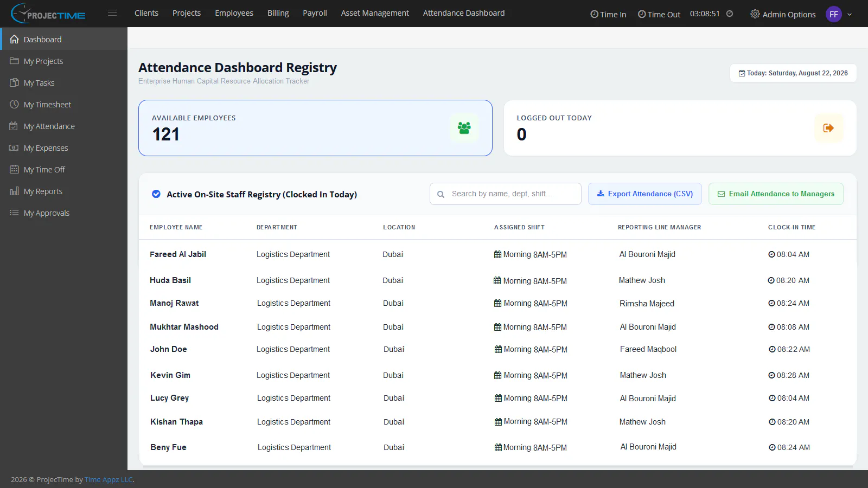Open the Payroll menu
This screenshot has height=488, width=868.
pyautogui.click(x=315, y=13)
